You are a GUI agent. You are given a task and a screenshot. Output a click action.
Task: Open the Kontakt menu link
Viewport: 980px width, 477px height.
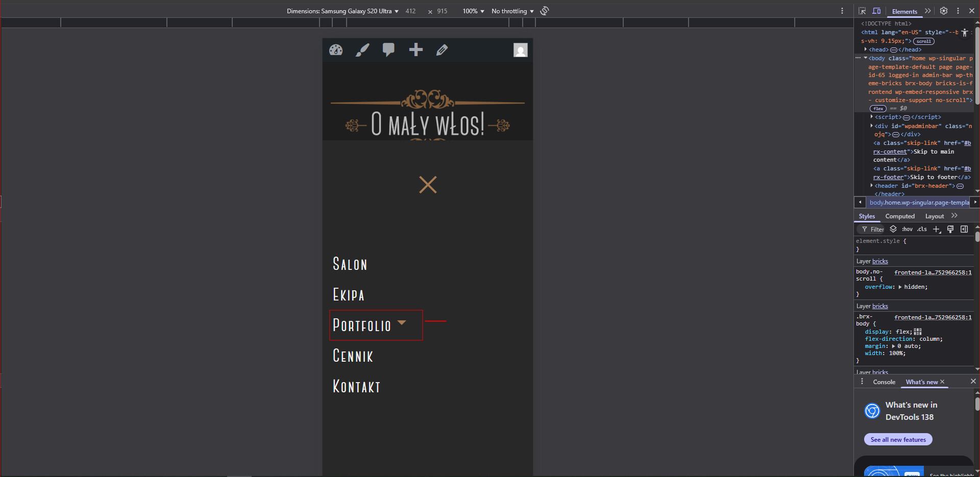[x=357, y=387]
